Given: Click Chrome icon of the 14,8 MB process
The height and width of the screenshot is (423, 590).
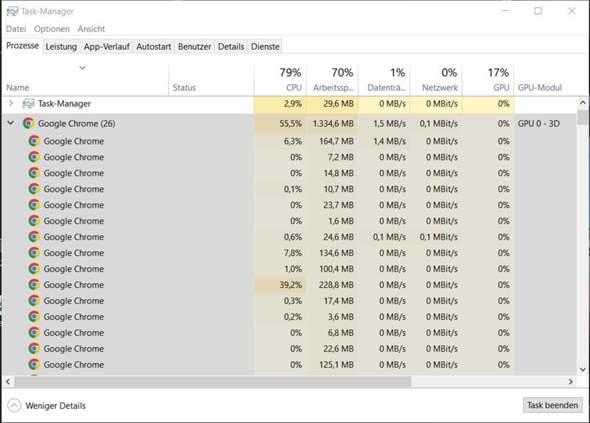Looking at the screenshot, I should [x=34, y=173].
